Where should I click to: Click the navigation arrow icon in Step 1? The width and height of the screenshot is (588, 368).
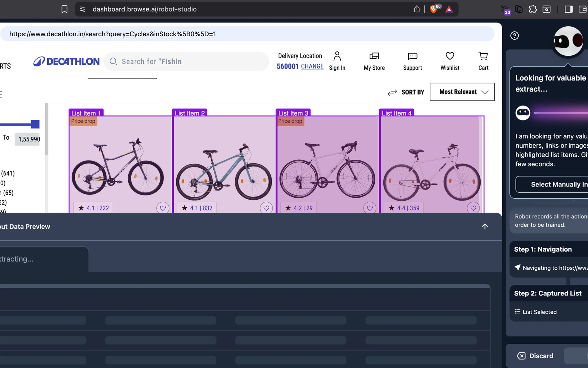point(517,267)
